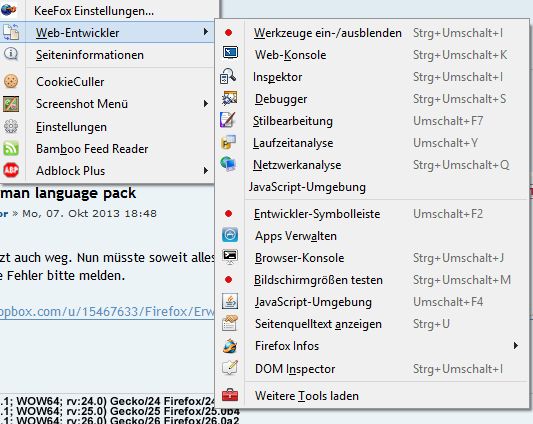Click the Browser-Konsole terminal icon
The height and width of the screenshot is (424, 533).
(x=230, y=257)
